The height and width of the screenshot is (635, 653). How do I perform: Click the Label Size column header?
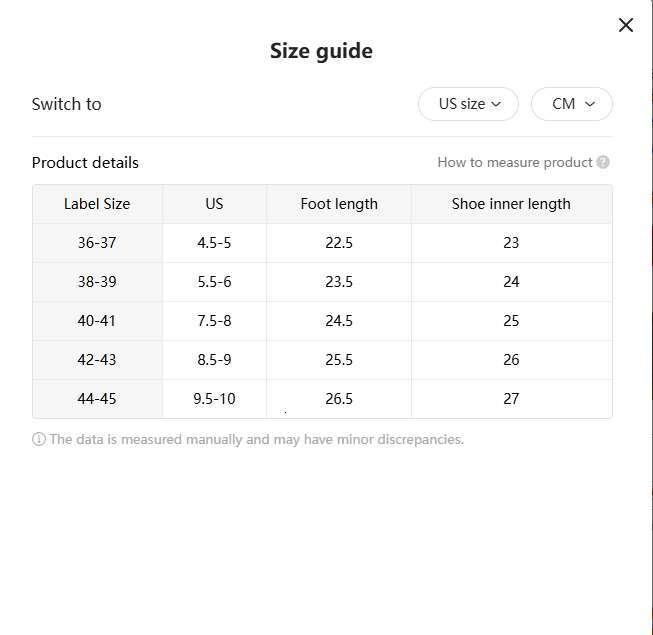tap(97, 204)
